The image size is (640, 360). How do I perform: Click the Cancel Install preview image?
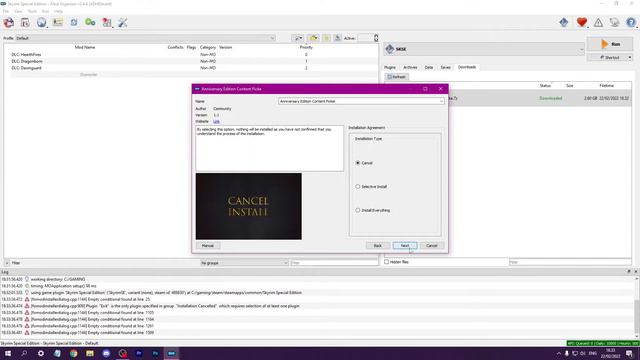click(249, 206)
